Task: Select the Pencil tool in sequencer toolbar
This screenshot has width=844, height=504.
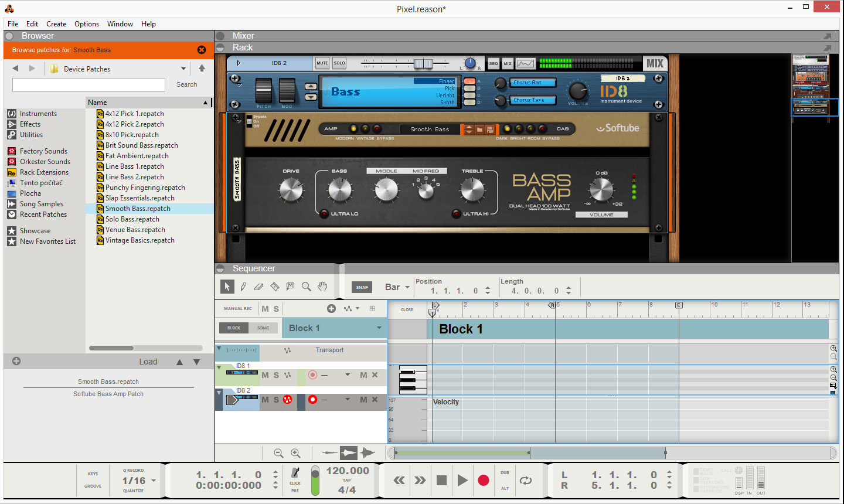Action: coord(243,287)
